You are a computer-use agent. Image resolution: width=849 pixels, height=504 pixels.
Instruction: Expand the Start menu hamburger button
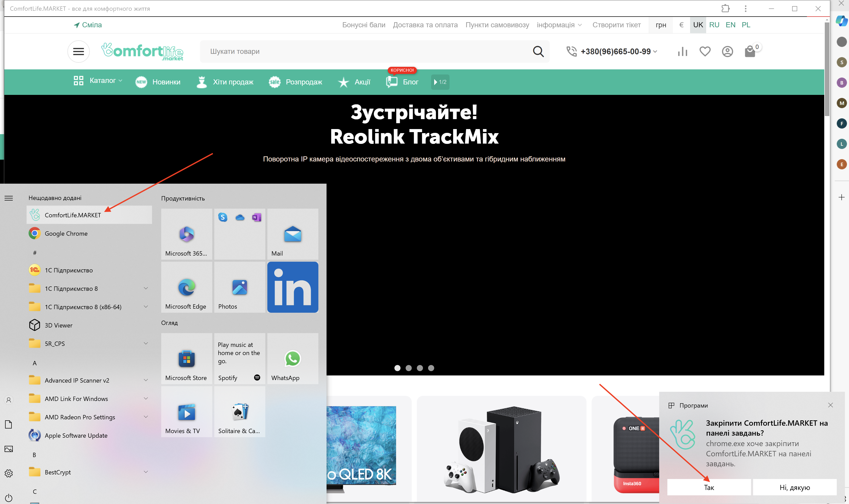tap(8, 198)
